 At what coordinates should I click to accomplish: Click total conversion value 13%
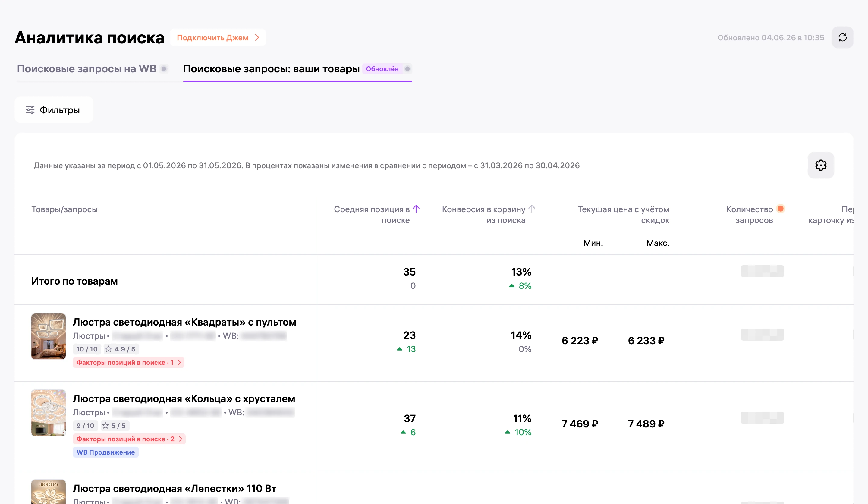(x=521, y=272)
